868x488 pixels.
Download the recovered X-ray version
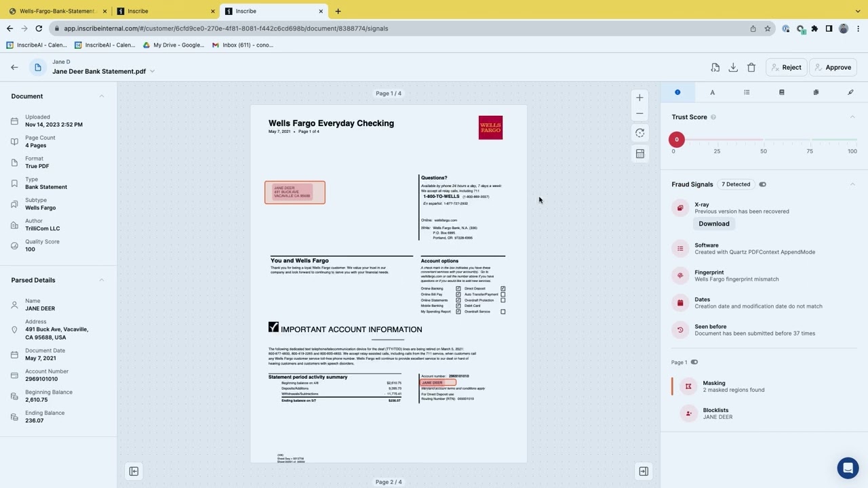coord(714,224)
